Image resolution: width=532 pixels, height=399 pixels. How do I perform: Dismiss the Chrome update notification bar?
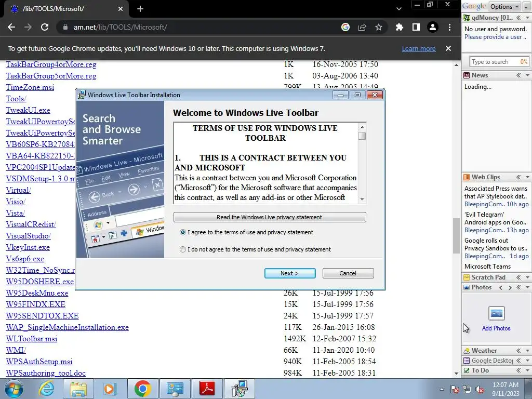448,48
